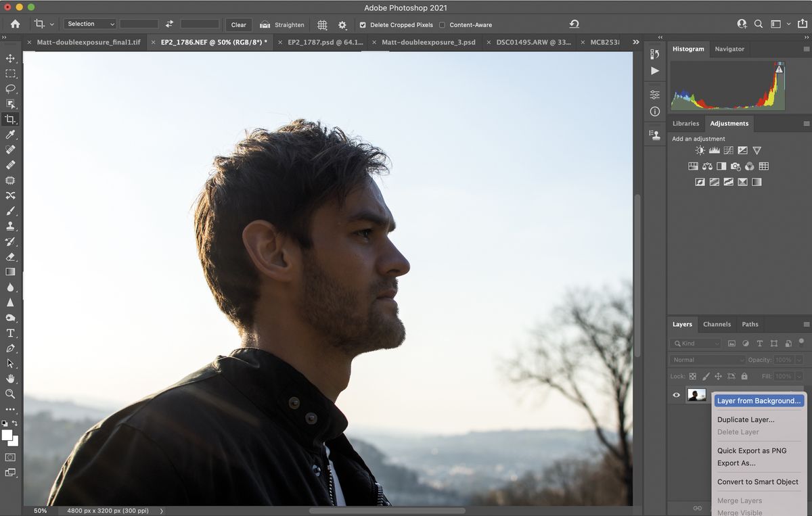Image resolution: width=812 pixels, height=516 pixels.
Task: Set background color using foreground swatch
Action: click(x=7, y=435)
